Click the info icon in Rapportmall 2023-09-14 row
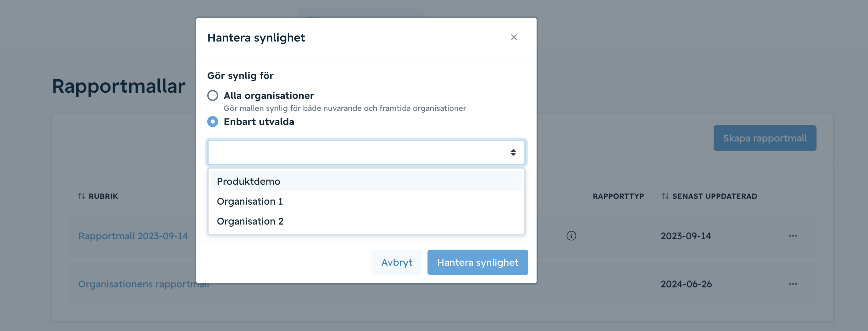 [x=571, y=236]
